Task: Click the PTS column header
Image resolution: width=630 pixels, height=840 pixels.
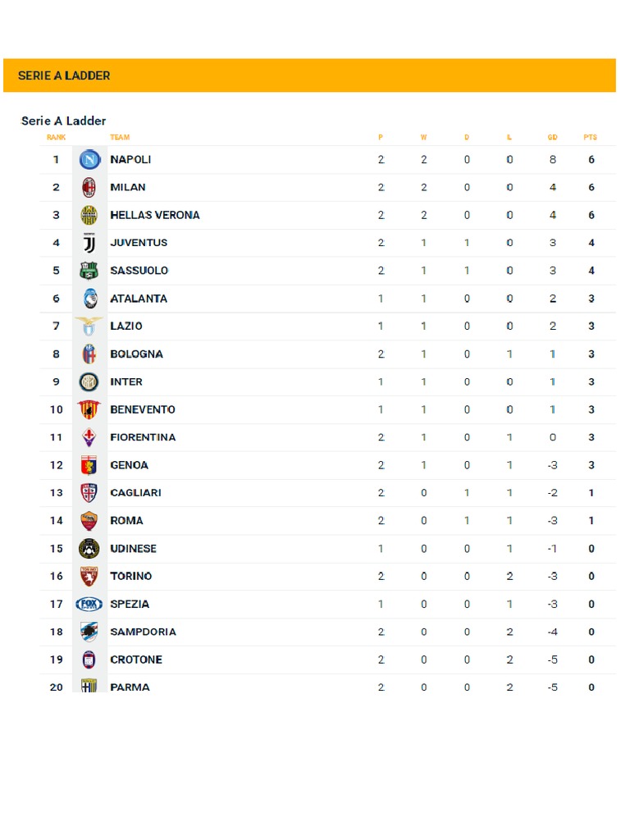Action: coord(591,138)
